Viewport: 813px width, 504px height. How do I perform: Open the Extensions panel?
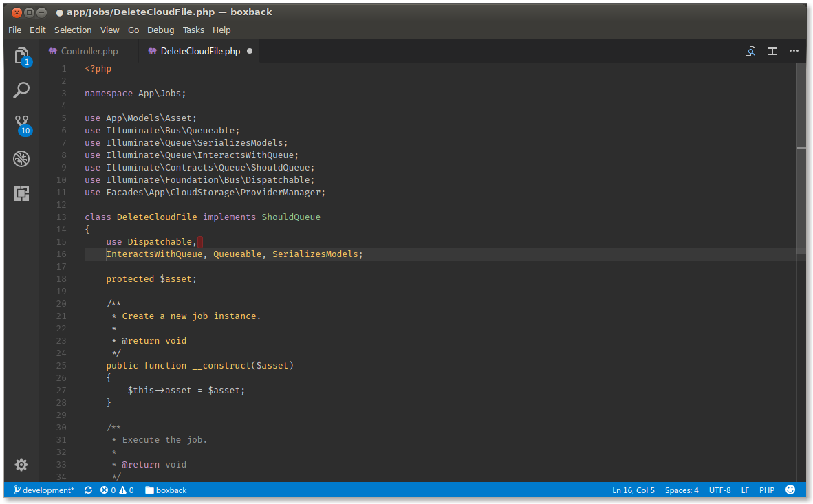point(21,193)
